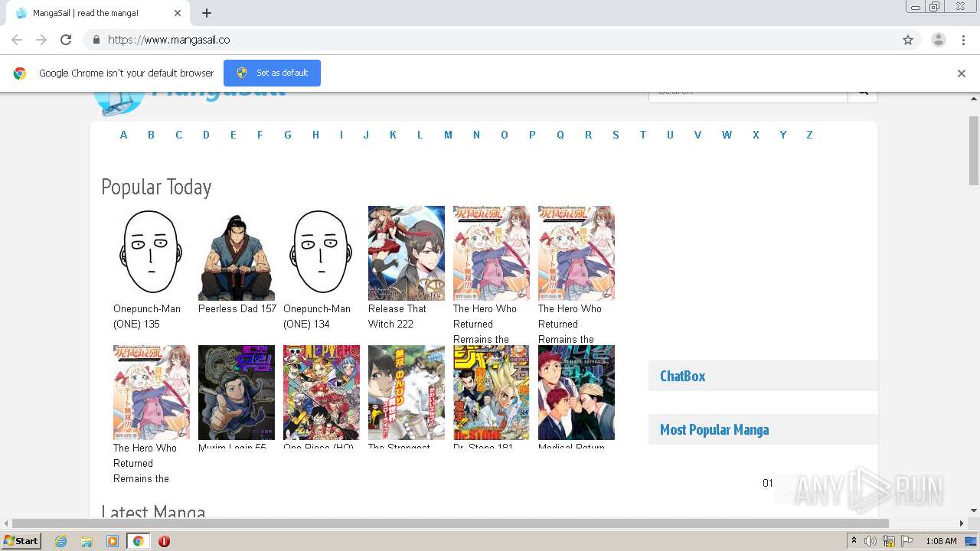
Task: Click One Piece cover thumbnail
Action: tap(322, 392)
